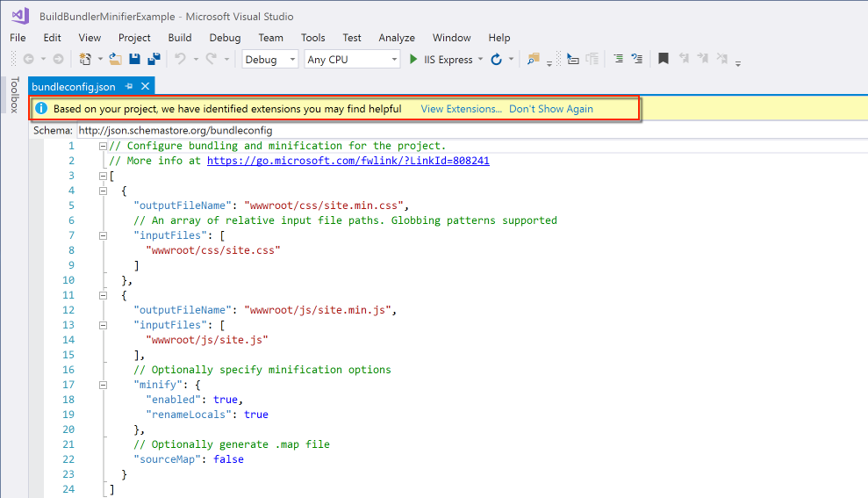This screenshot has width=868, height=498.
Task: Click the Schema URL input field
Action: (471, 131)
